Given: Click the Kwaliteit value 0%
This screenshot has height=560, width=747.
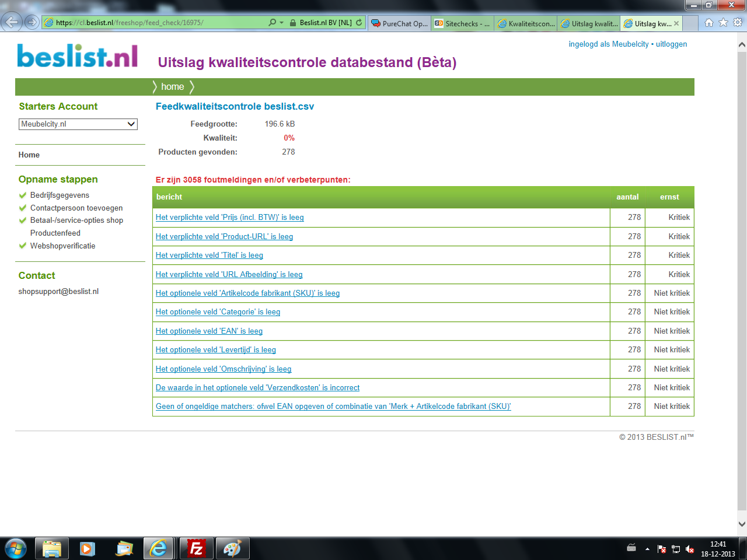Looking at the screenshot, I should 289,138.
